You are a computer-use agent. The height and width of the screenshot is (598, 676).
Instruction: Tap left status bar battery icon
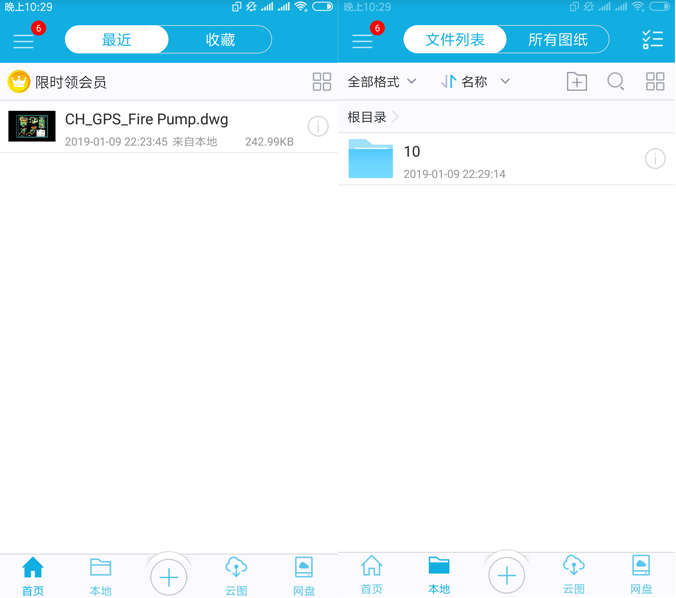[322, 6]
